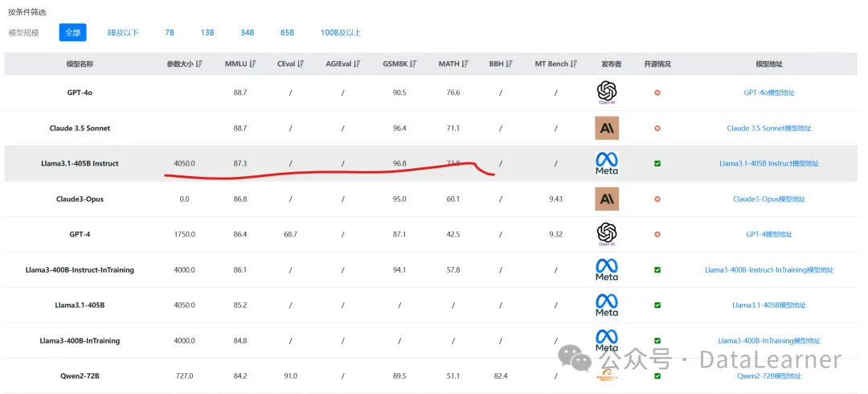
Task: Select the GPT-4 model name cell
Action: [x=80, y=235]
